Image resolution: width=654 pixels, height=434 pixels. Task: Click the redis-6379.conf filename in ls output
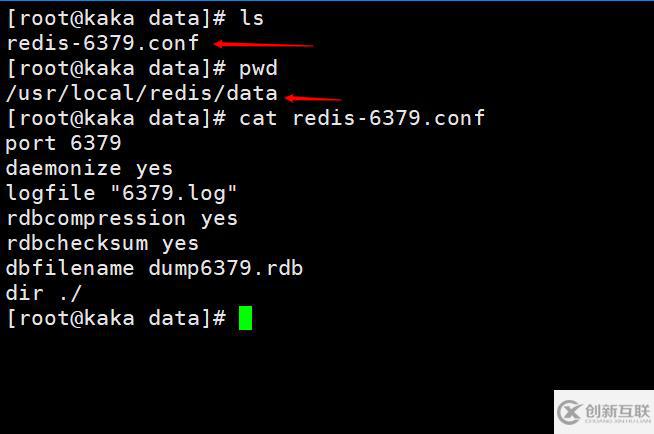coord(103,43)
